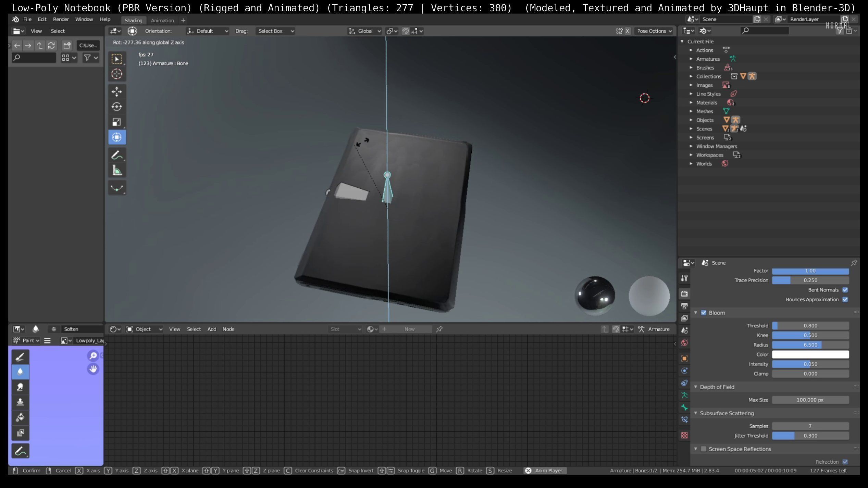This screenshot has height=488, width=868.
Task: Open the World properties tab icon
Action: (x=684, y=343)
